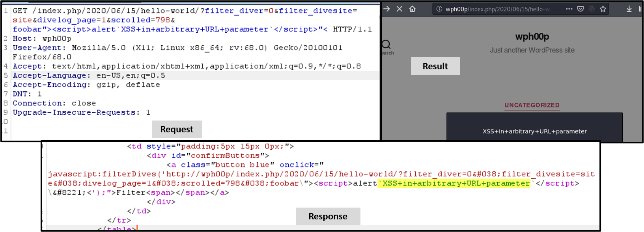Open the wph00p site title link
Screen dimensions: 644x232
coord(532,37)
